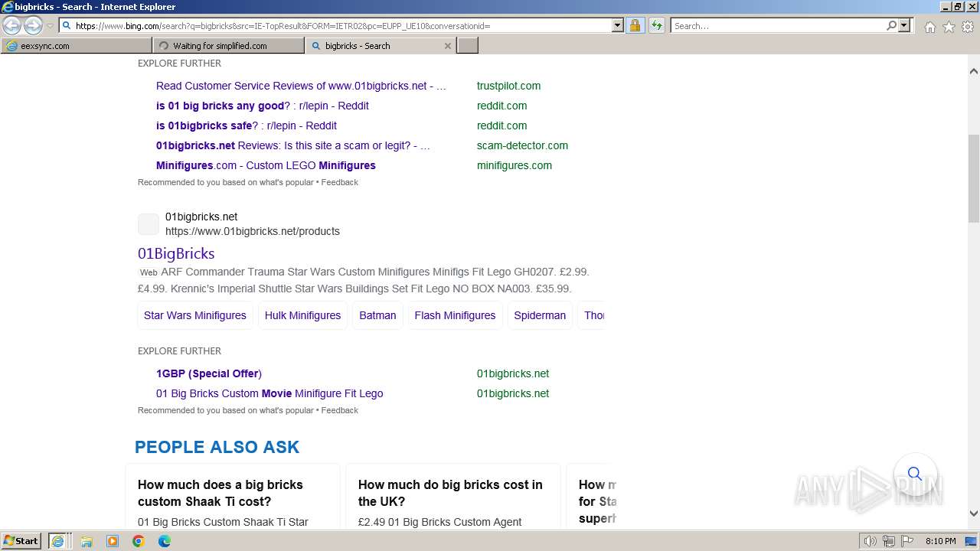The height and width of the screenshot is (551, 980).
Task: Click the Action Center flag icon
Action: pos(907,541)
